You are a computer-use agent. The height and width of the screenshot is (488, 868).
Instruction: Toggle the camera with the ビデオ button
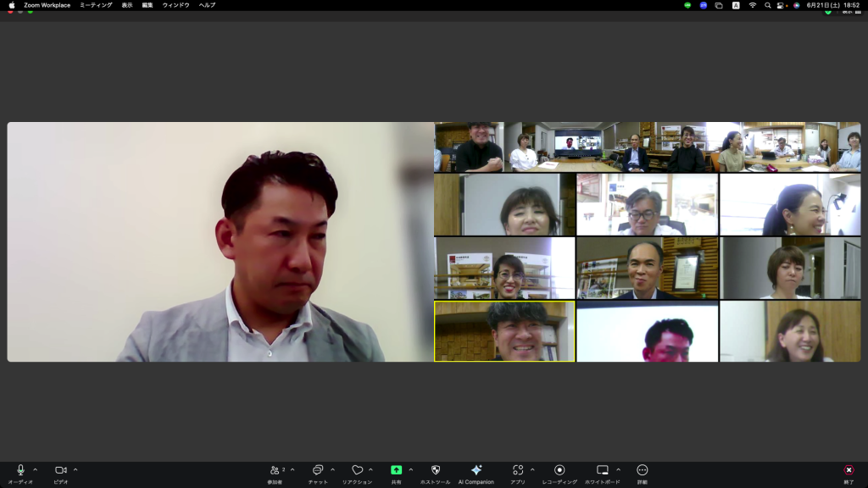(x=61, y=470)
